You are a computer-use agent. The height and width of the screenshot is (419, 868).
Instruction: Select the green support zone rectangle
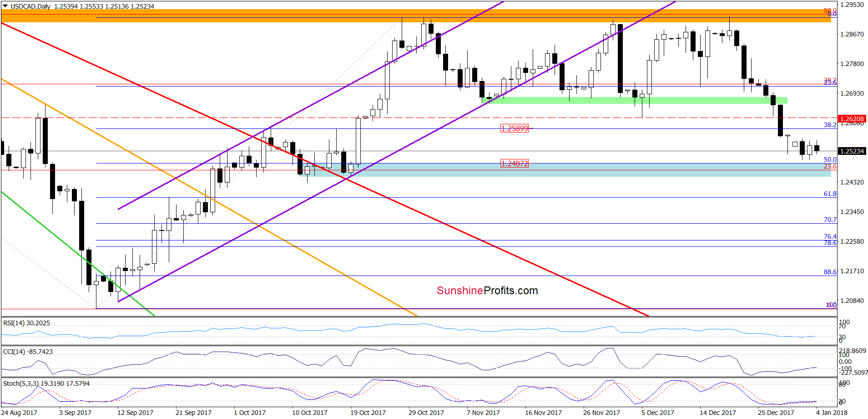(635, 100)
